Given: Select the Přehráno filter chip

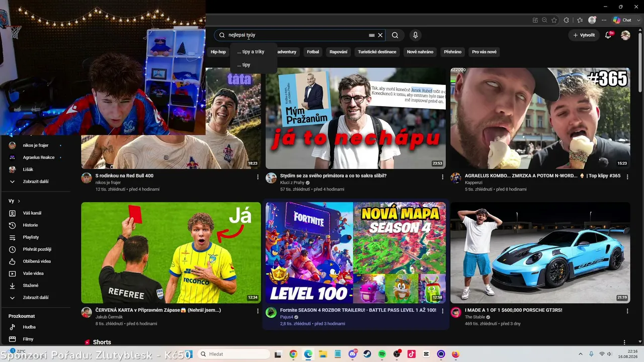Looking at the screenshot, I should click(x=453, y=52).
